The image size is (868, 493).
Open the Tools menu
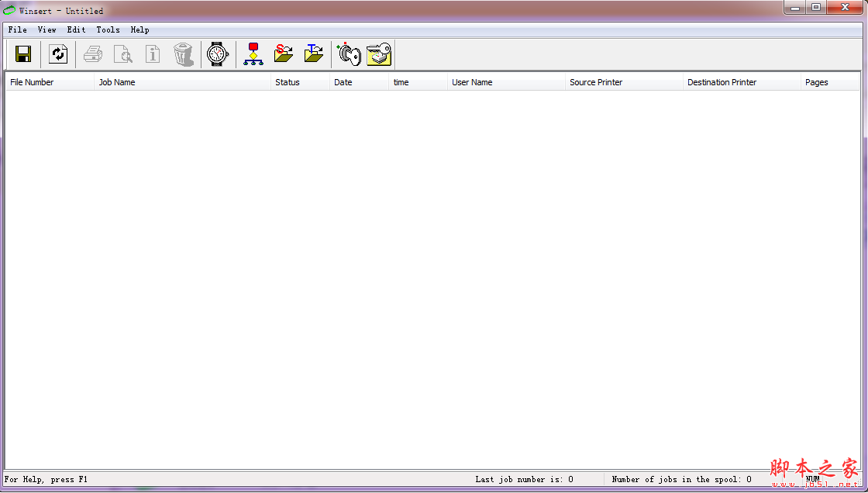[x=108, y=29]
